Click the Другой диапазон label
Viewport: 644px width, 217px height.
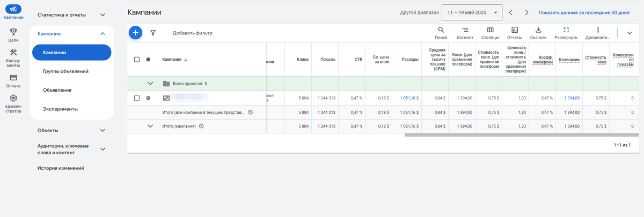coord(419,12)
